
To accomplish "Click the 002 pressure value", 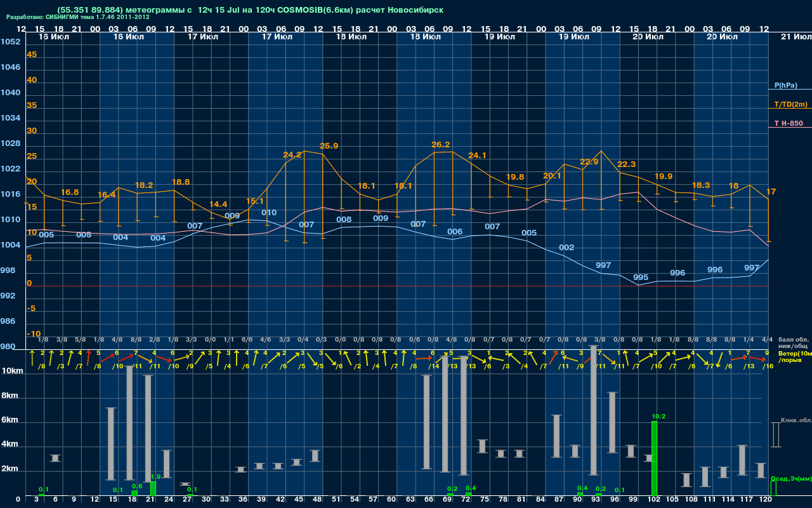I will [x=566, y=248].
